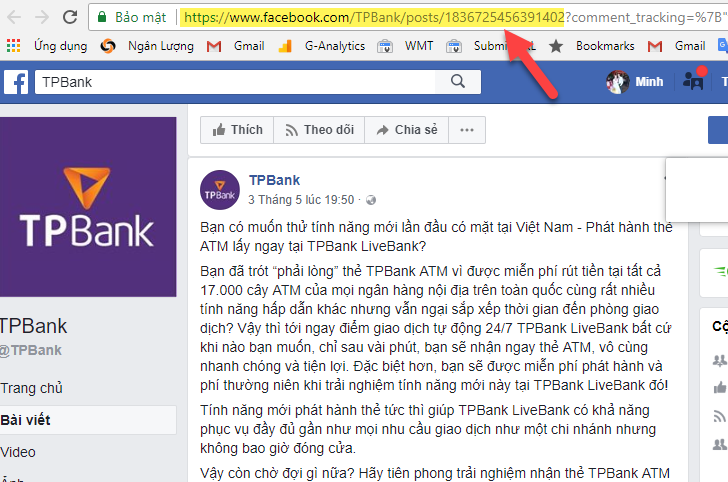Screen dimensions: 728x482
Task: Click the browser forward arrow
Action: [42, 18]
